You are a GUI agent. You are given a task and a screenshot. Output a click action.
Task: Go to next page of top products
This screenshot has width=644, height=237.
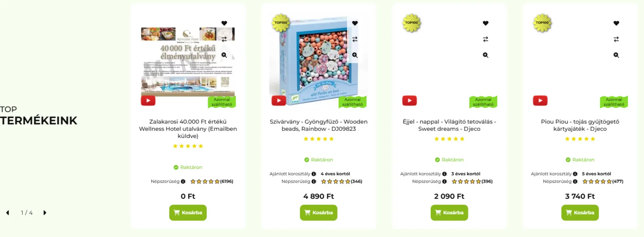click(45, 213)
